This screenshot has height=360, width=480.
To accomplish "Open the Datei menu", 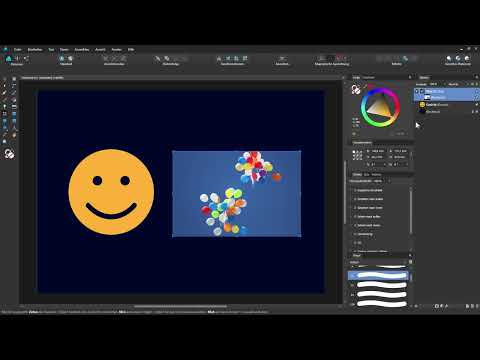I will point(17,49).
